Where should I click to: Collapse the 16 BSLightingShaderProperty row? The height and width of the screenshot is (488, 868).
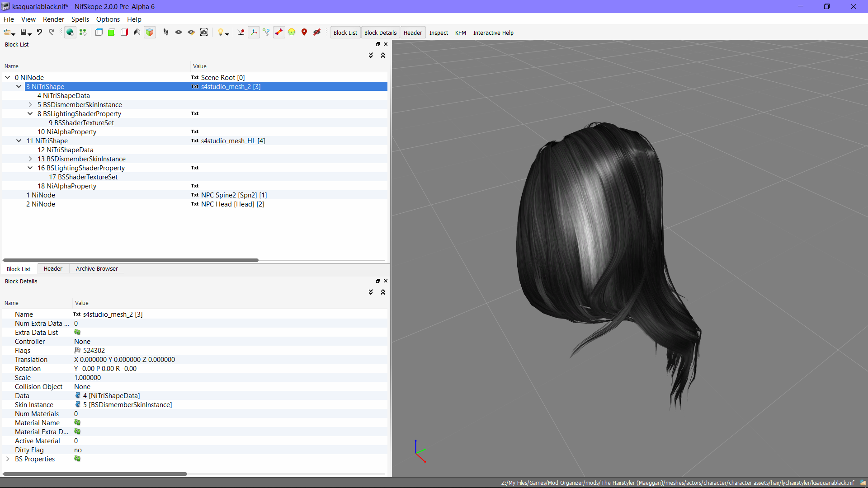[30, 168]
